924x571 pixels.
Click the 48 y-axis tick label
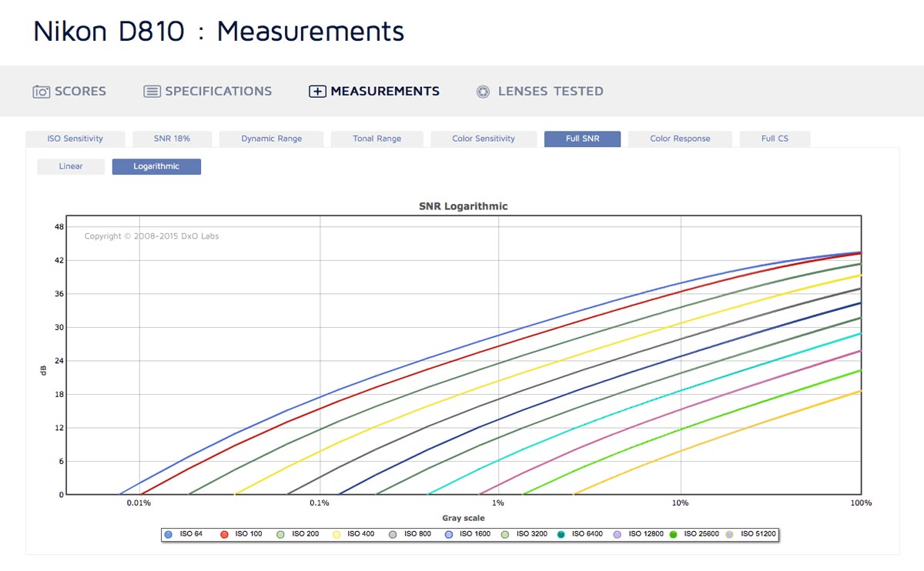(59, 227)
